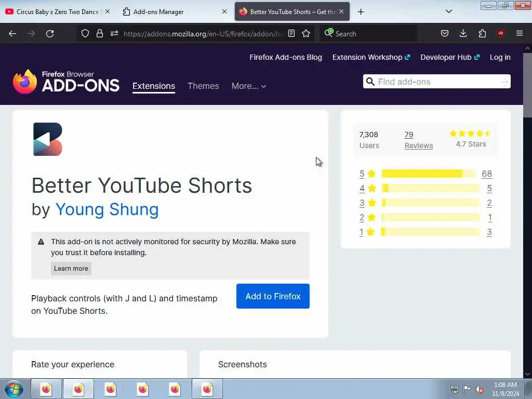
Task: Open the Firefox hamburger application menu
Action: point(520,33)
